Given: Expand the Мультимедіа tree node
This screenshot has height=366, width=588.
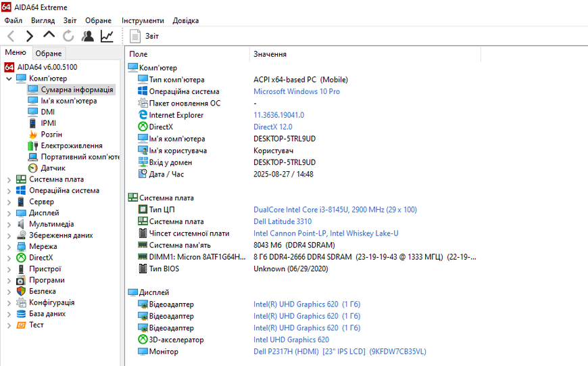Looking at the screenshot, I should [9, 225].
